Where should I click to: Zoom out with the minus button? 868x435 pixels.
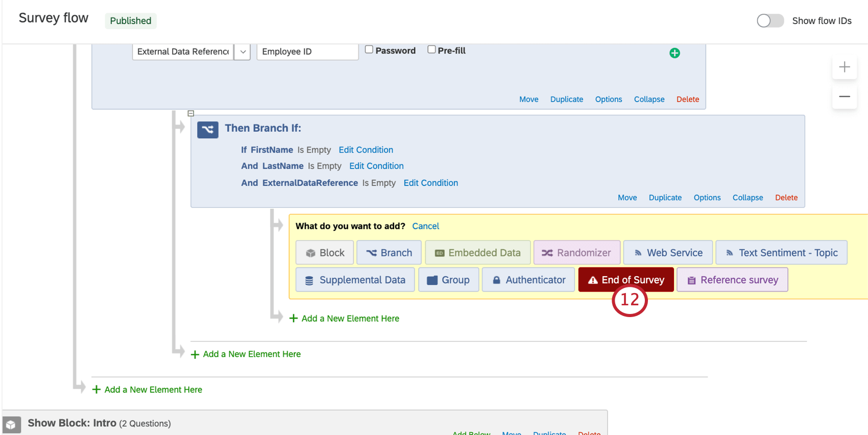(x=845, y=96)
